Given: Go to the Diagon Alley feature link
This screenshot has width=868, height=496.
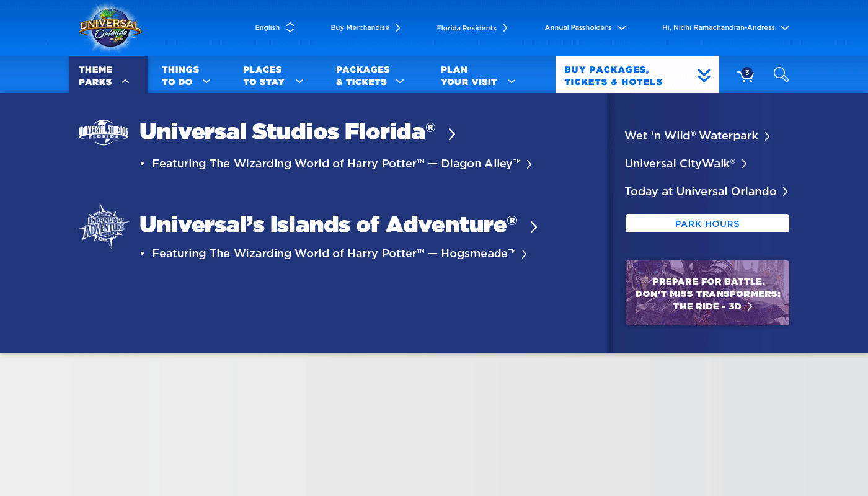Looking at the screenshot, I should pyautogui.click(x=341, y=164).
